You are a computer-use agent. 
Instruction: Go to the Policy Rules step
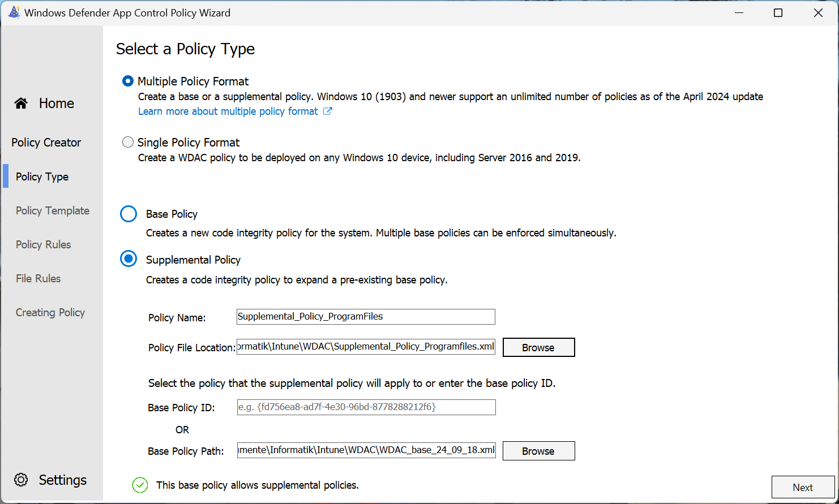[44, 244]
